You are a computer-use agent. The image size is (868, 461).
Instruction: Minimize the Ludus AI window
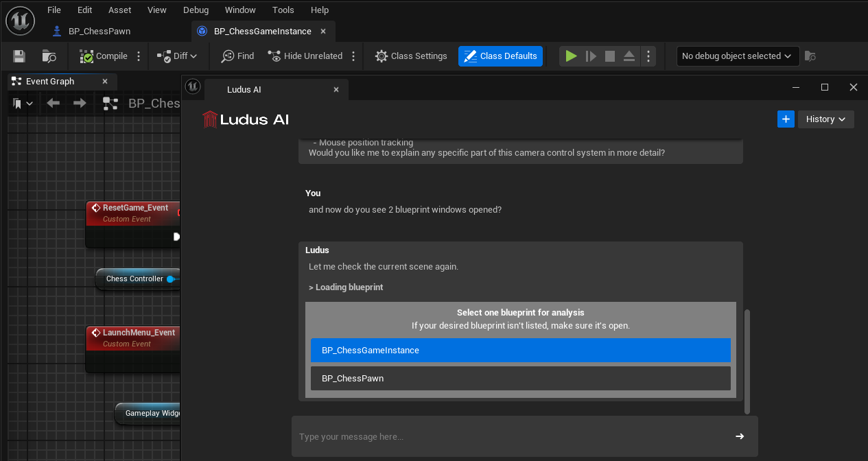[x=796, y=87]
